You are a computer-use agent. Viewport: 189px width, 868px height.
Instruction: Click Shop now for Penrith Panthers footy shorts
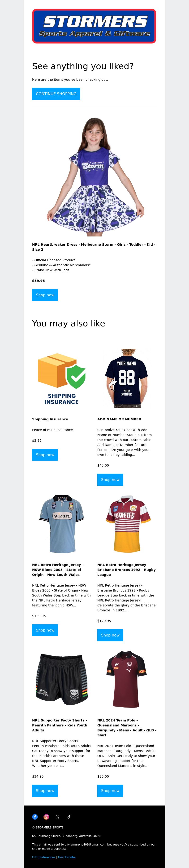click(45, 791)
